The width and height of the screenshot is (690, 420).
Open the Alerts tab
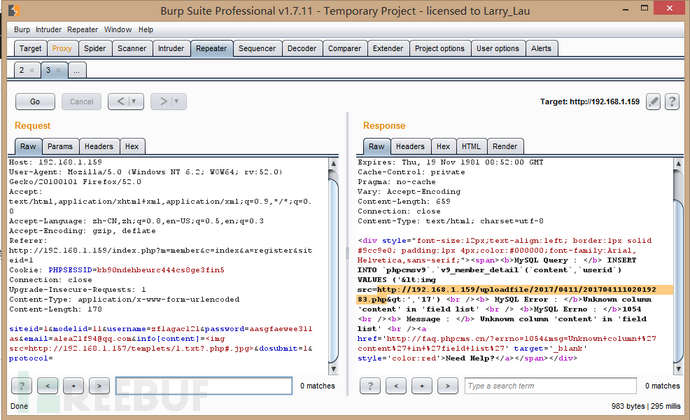[x=541, y=48]
